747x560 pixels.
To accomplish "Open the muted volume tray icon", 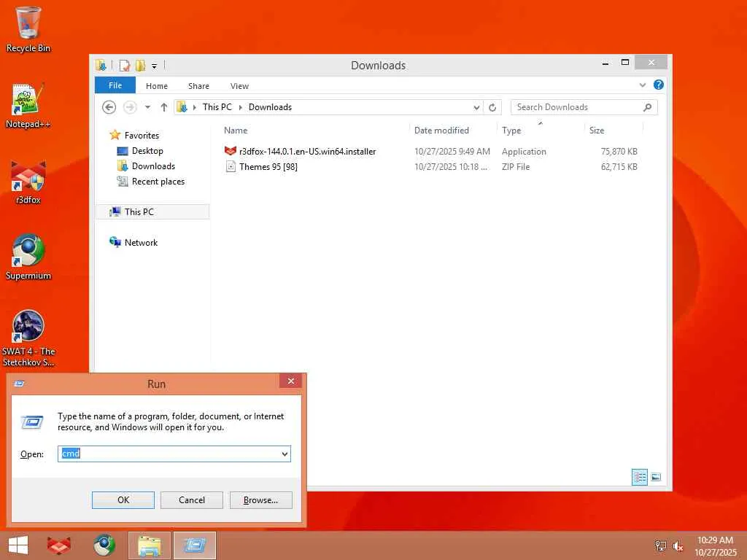I will click(x=678, y=545).
